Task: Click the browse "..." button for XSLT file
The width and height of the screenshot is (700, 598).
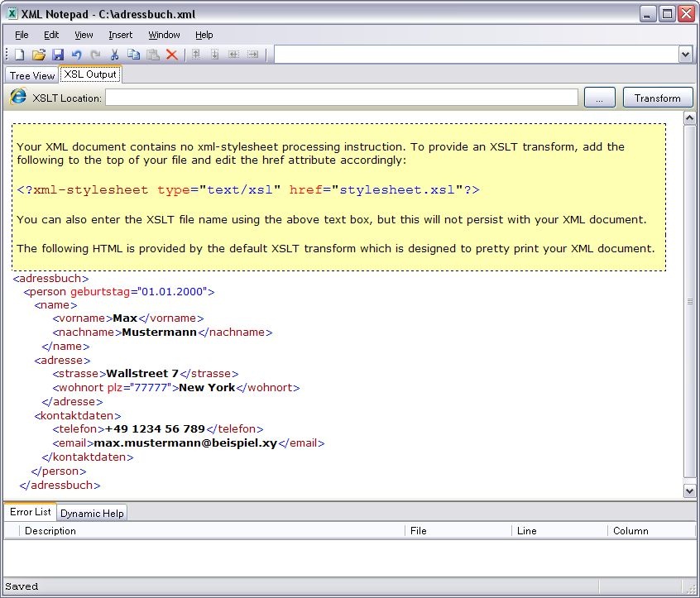Action: pyautogui.click(x=599, y=98)
